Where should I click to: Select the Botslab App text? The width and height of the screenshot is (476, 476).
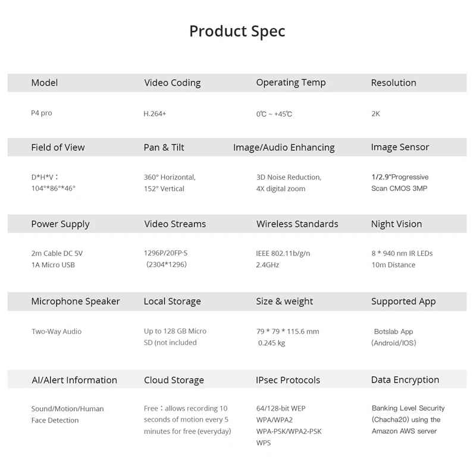[393, 331]
